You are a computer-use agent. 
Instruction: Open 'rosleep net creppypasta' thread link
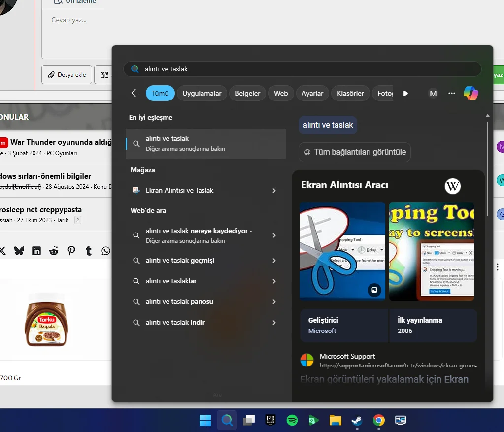[x=41, y=209]
